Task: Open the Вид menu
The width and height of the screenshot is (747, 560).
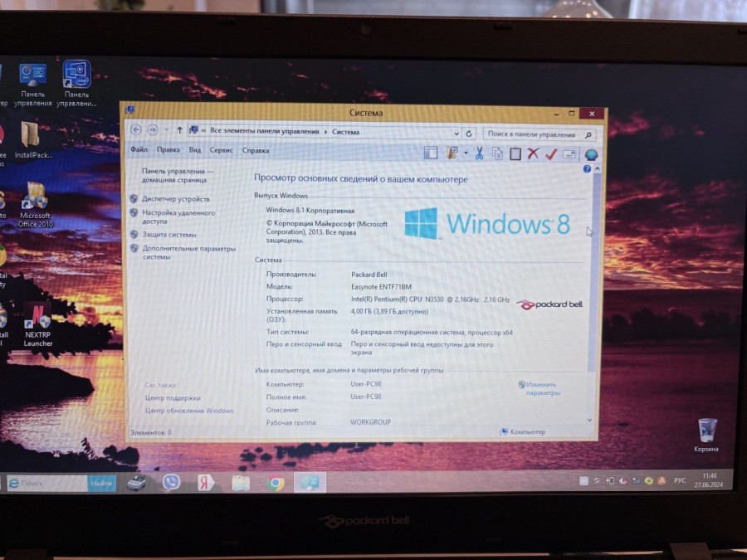Action: click(195, 150)
